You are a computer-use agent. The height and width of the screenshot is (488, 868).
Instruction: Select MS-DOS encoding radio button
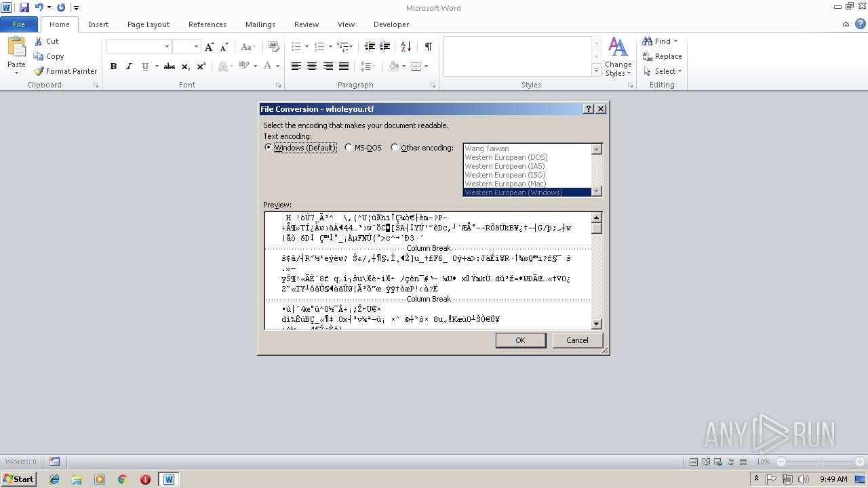(349, 148)
